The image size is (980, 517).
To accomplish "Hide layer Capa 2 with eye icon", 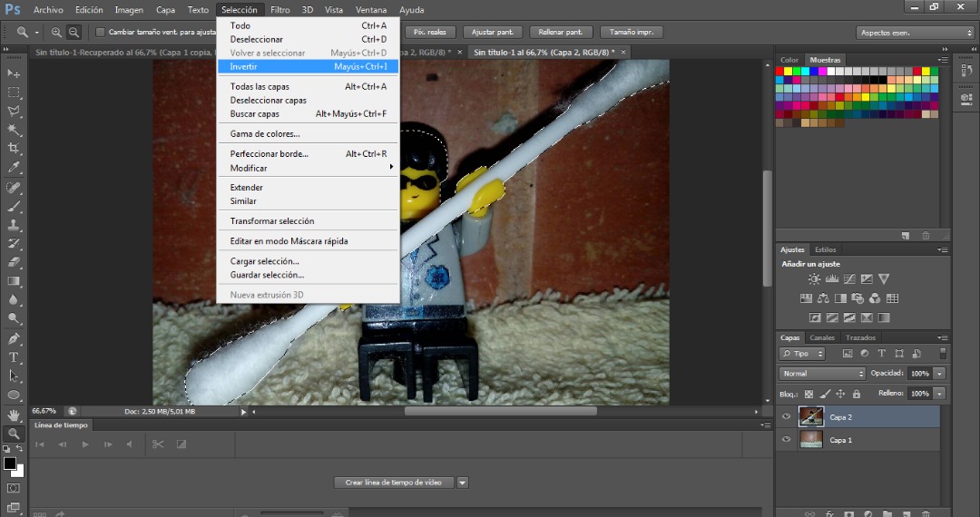I will [786, 416].
